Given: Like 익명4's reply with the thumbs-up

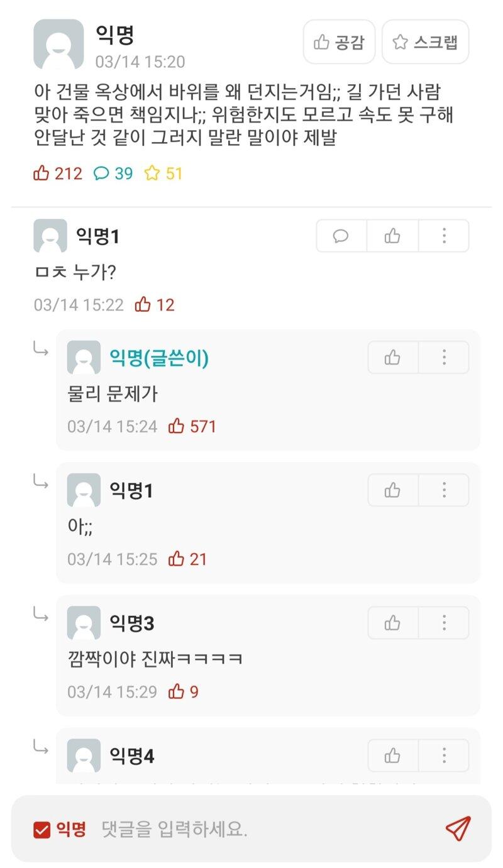Looking at the screenshot, I should click(392, 755).
